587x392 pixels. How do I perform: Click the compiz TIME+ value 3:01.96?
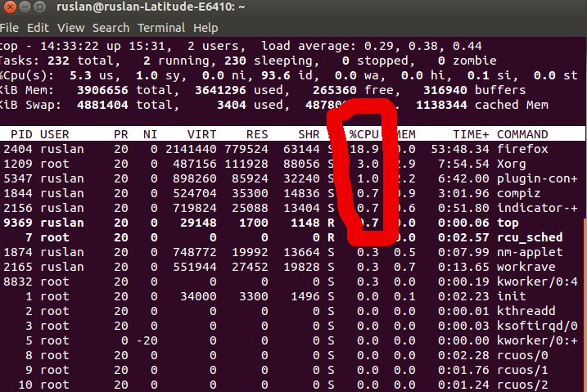point(464,193)
